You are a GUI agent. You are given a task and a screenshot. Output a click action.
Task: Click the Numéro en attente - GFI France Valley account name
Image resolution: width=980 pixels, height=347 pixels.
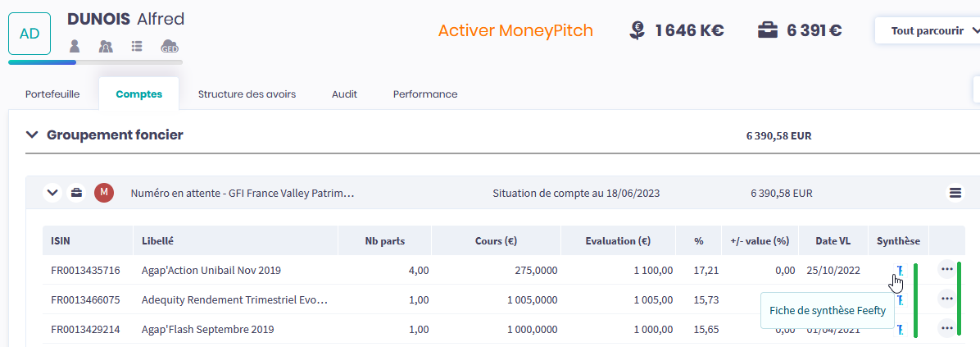coord(243,194)
